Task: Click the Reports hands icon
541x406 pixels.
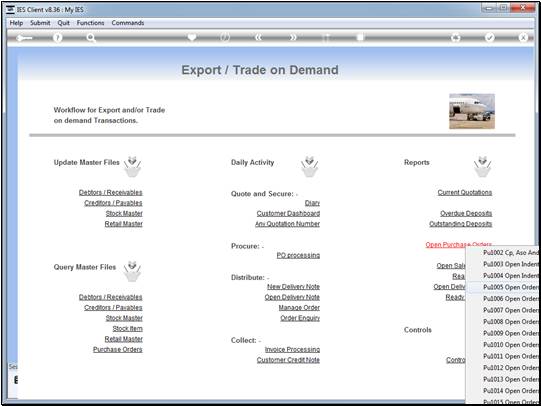Action: (x=482, y=167)
